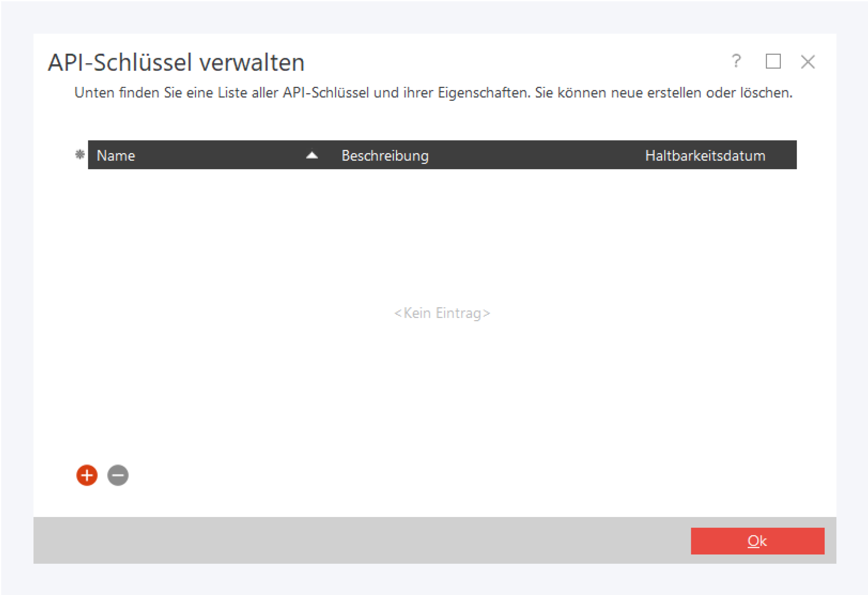
Task: Open help via question mark icon
Action: [736, 61]
